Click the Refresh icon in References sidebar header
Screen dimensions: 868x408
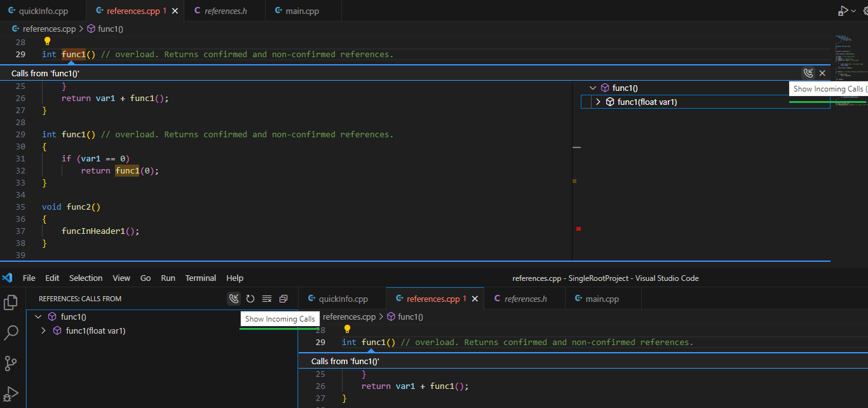250,298
